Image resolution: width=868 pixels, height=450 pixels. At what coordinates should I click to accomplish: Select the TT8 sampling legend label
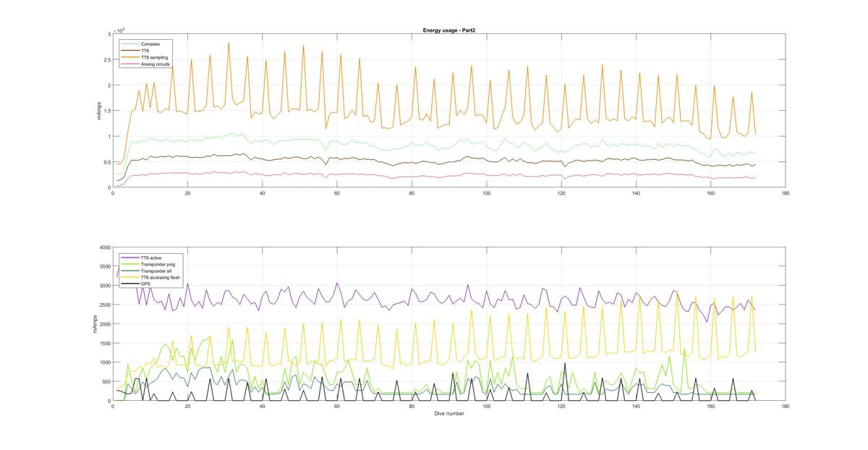point(155,57)
